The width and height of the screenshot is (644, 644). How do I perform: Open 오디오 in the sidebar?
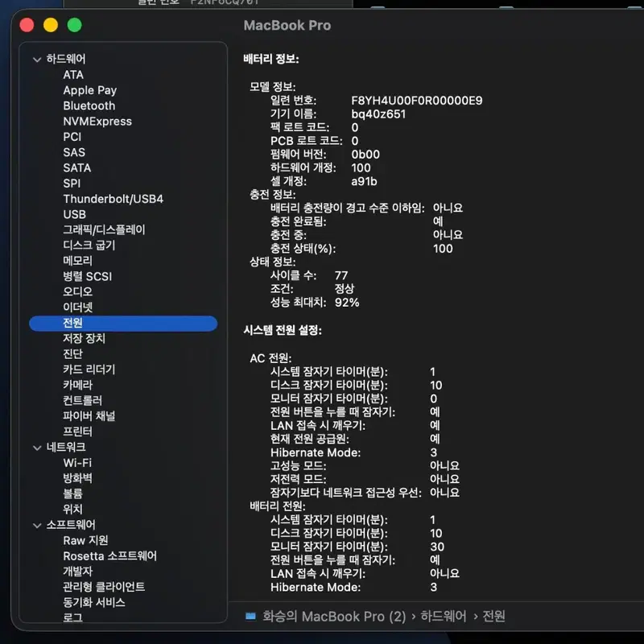point(77,292)
